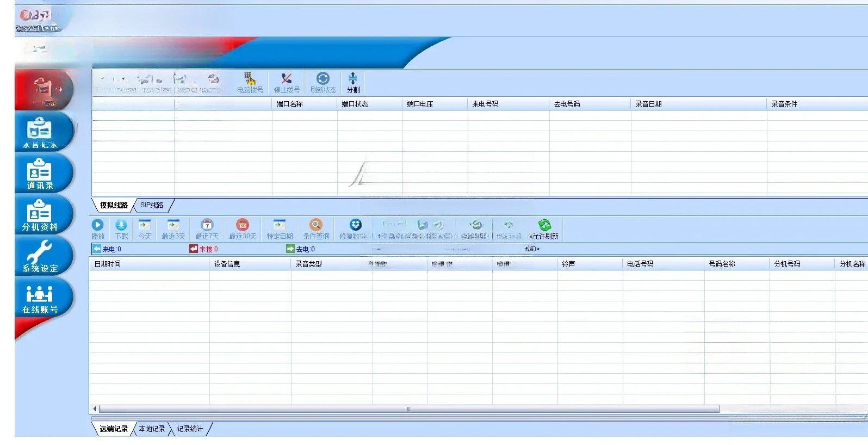Open the 记录统计 tab
The height and width of the screenshot is (445, 868).
click(x=190, y=429)
